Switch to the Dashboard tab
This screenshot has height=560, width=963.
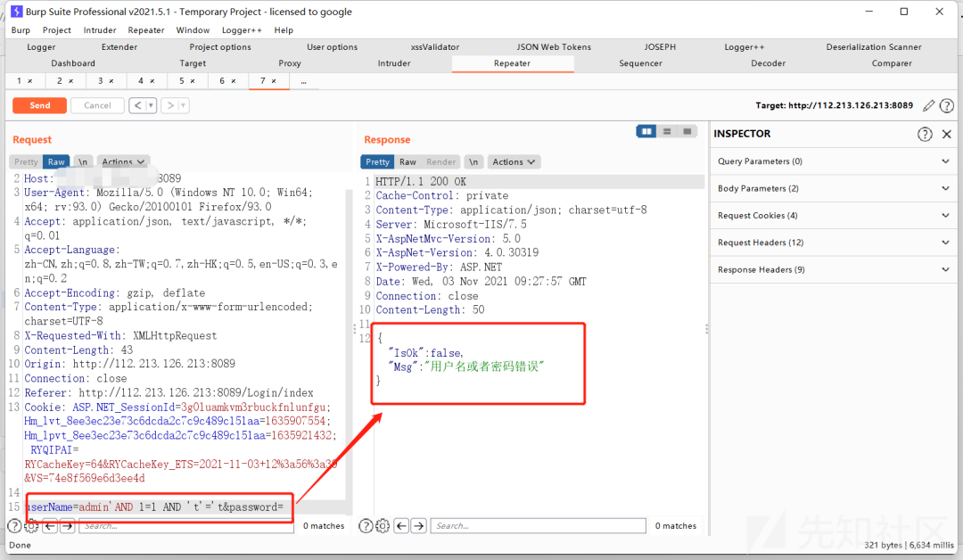point(73,63)
